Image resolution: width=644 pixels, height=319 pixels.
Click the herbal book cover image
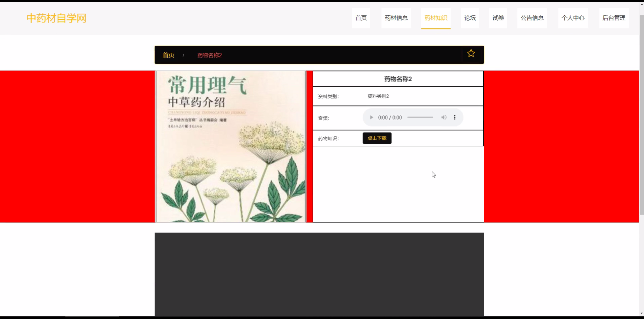231,146
